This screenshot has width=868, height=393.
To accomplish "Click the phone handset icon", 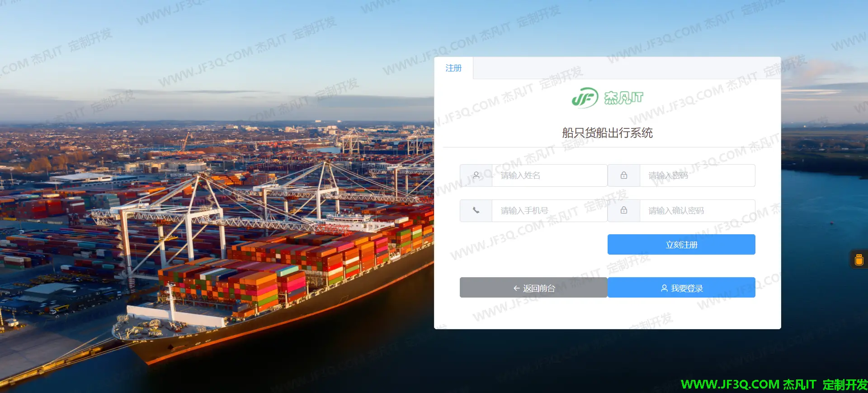I will [x=476, y=210].
